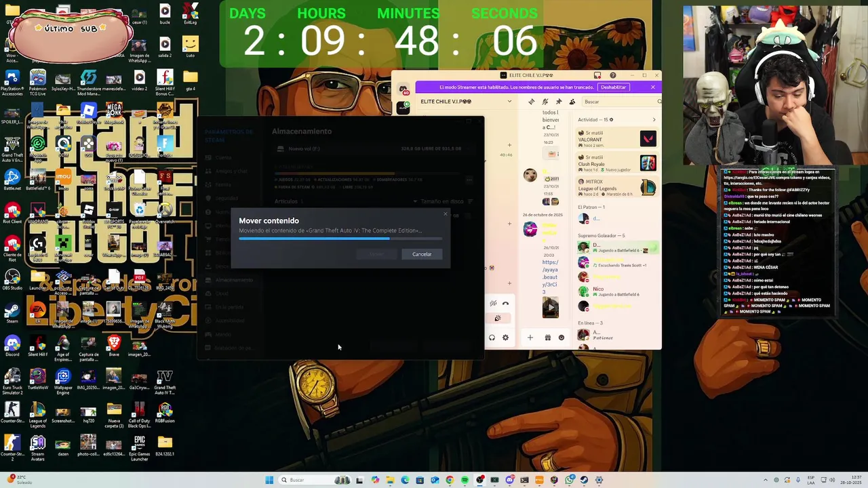Select member Nico in the member list
Image resolution: width=868 pixels, height=488 pixels.
(616, 291)
